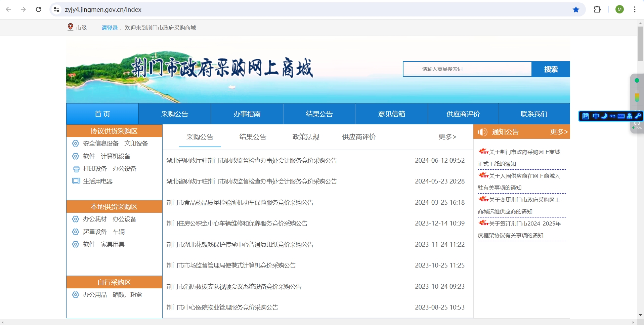Screen dimensions: 644x325
Task: Open notice 关于入围供应商在网上商城入驻有关事项
Action: pyautogui.click(x=519, y=182)
